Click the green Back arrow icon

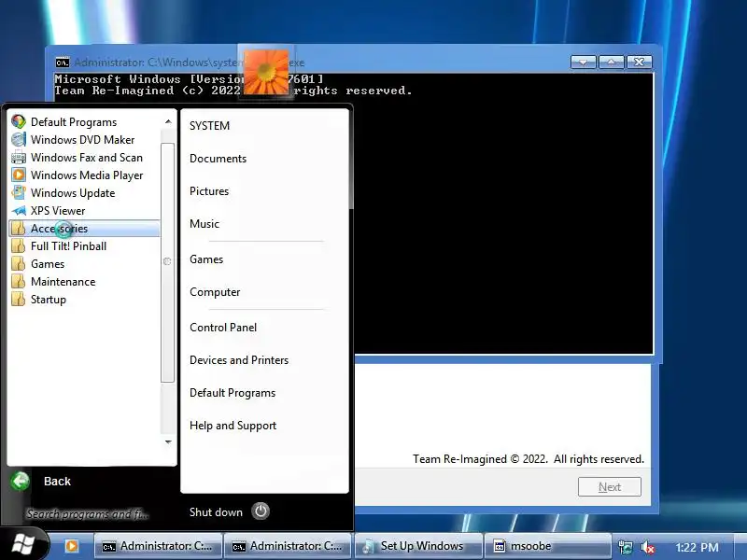21,481
